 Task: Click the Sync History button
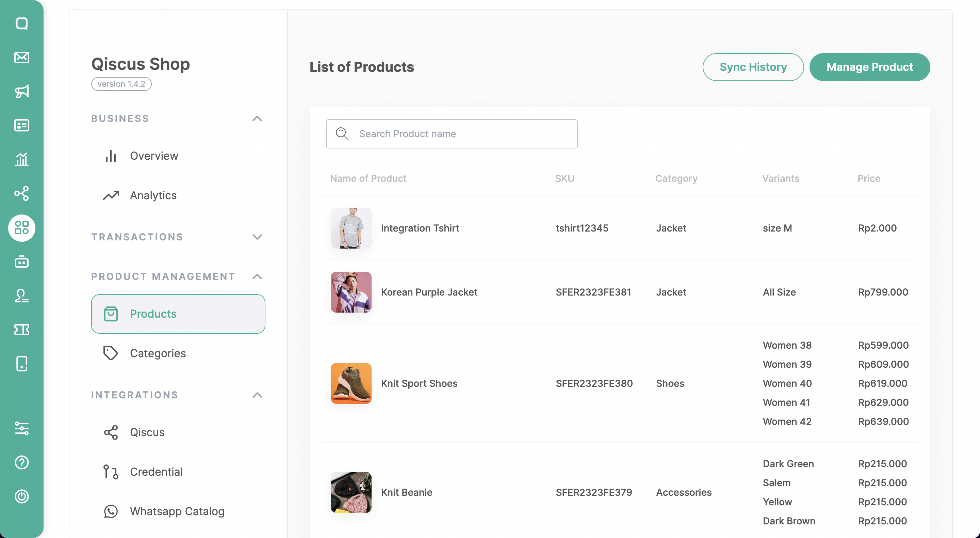click(753, 67)
